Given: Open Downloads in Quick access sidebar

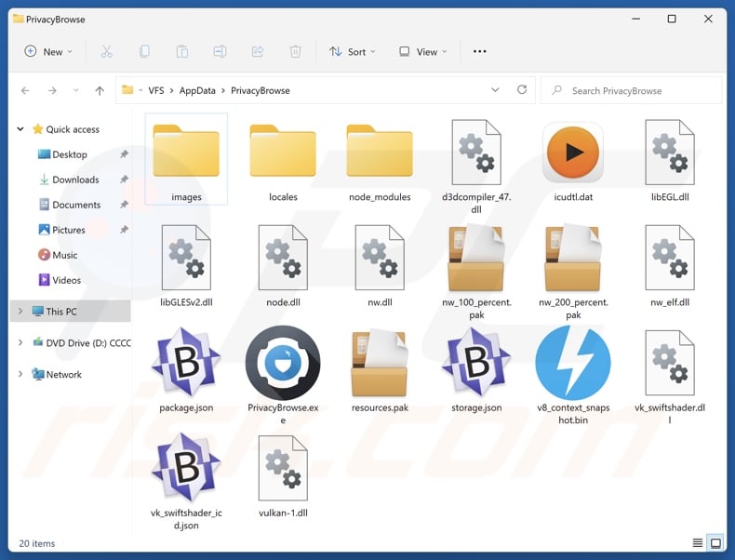Looking at the screenshot, I should 74,180.
